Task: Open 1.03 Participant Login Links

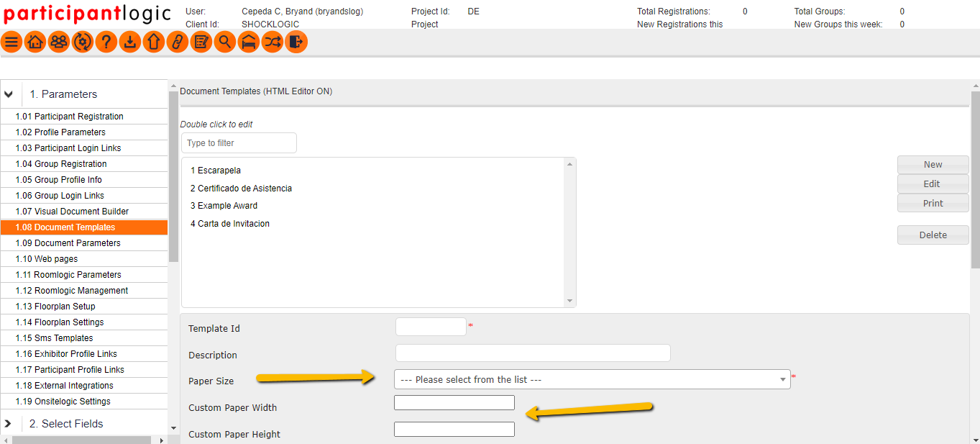Action: click(84, 148)
